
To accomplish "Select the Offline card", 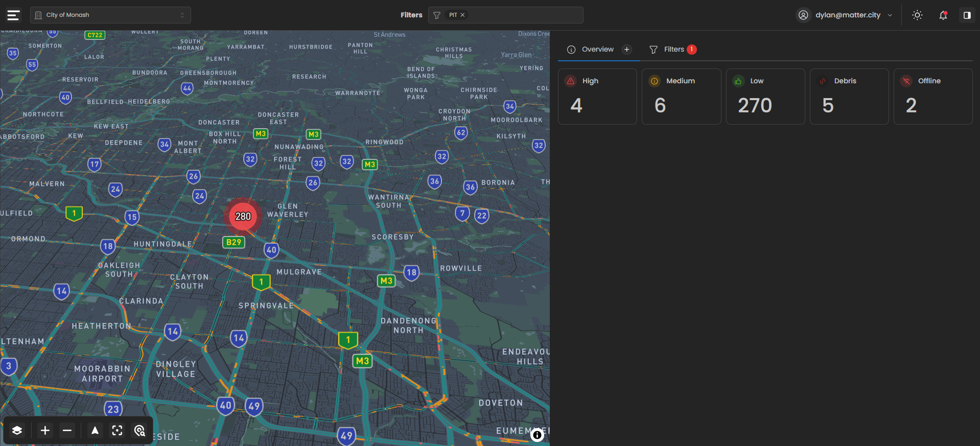I will pyautogui.click(x=933, y=97).
